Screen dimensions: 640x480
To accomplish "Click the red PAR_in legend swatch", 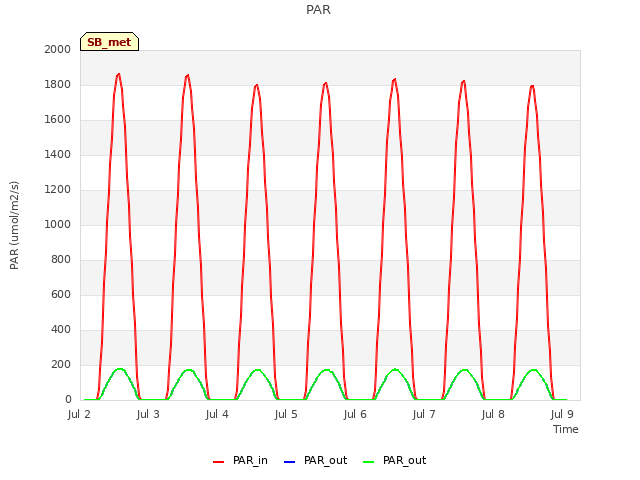I will (x=218, y=462).
